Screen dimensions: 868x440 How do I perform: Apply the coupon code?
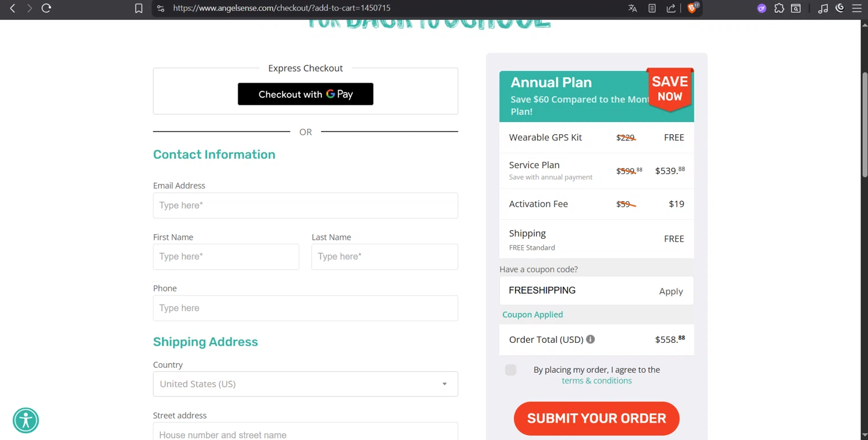pos(671,291)
